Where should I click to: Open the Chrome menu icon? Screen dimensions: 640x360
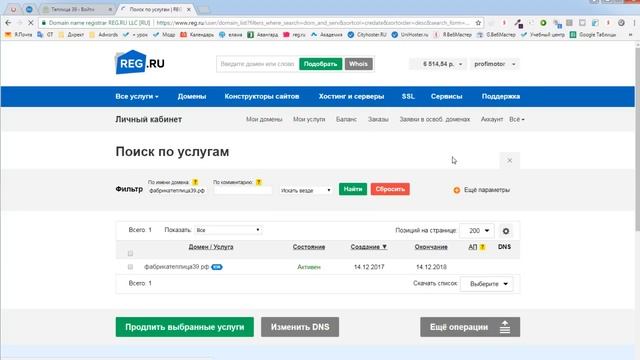[634, 23]
